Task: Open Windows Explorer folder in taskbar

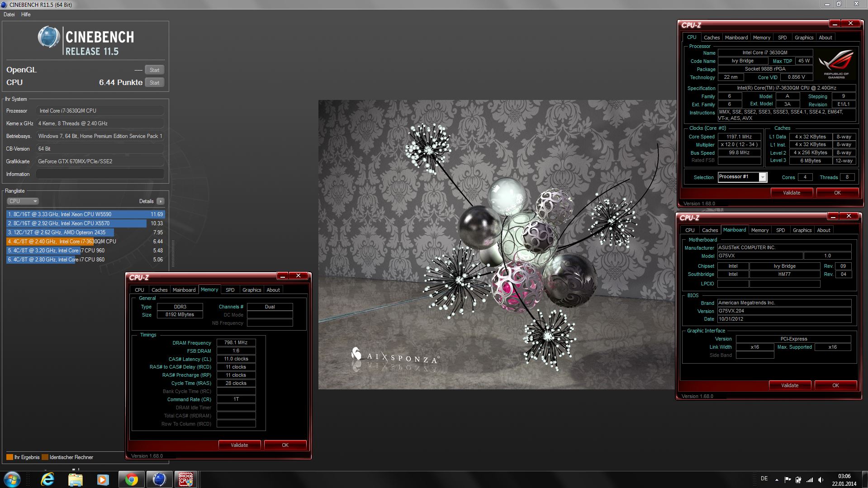Action: (76, 479)
